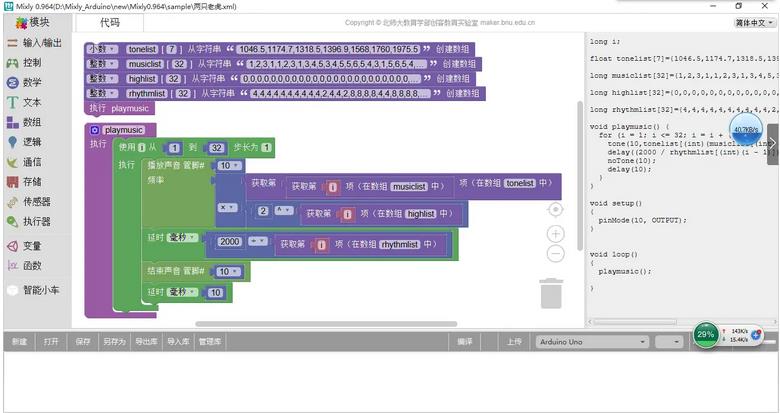The image size is (780, 413).
Task: Switch to the 模块 tab
Action: coord(33,22)
